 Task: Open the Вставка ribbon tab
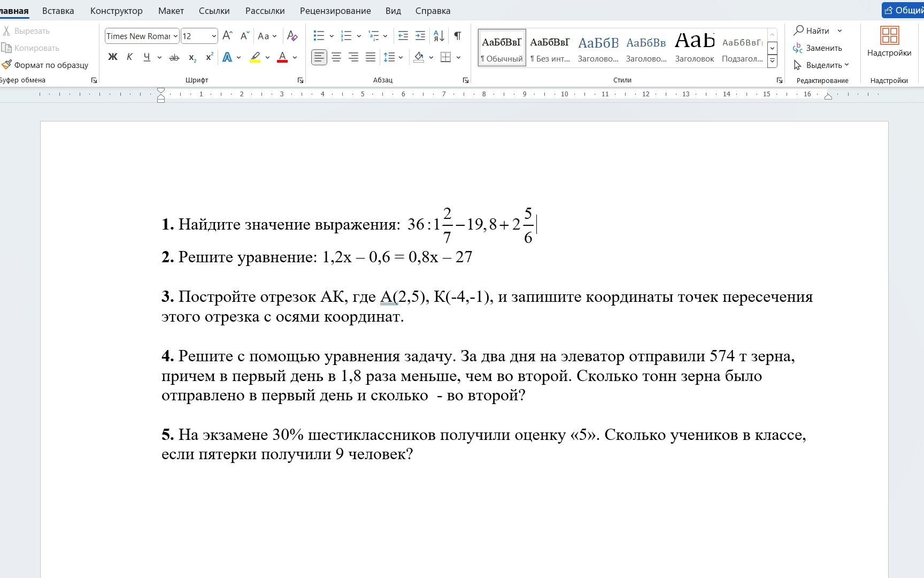[58, 11]
